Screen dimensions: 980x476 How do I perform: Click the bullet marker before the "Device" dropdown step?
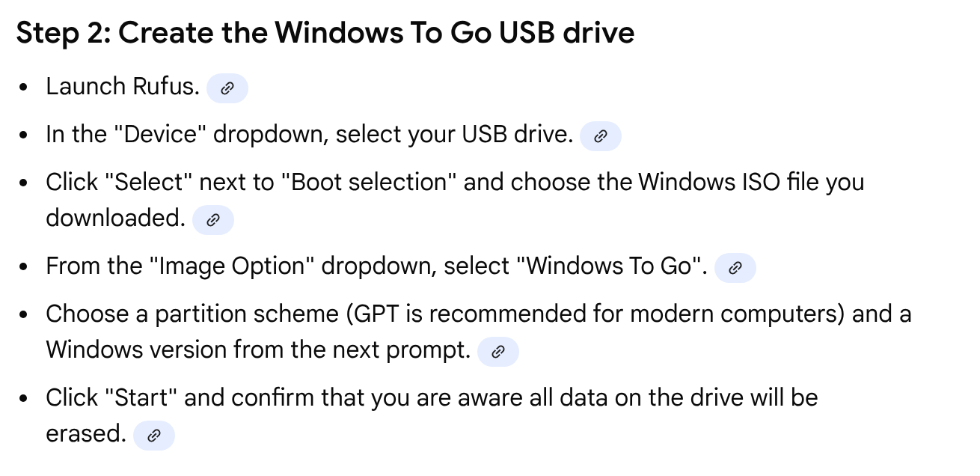pyautogui.click(x=25, y=136)
